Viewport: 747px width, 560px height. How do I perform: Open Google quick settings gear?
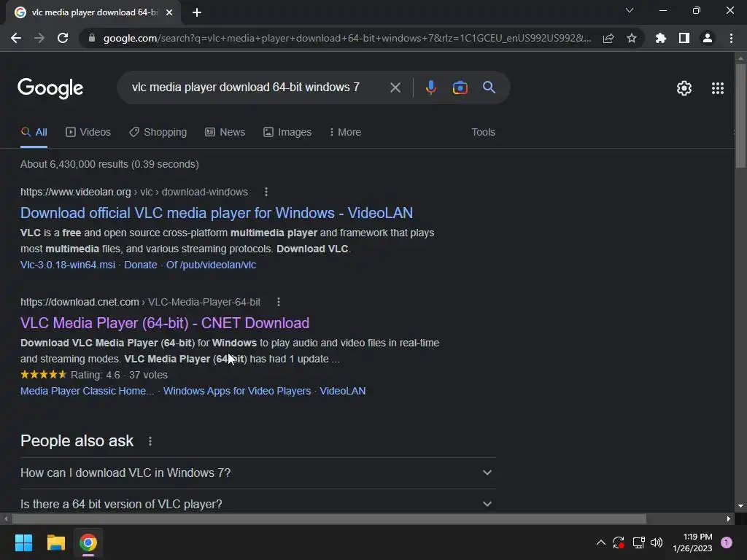tap(684, 88)
